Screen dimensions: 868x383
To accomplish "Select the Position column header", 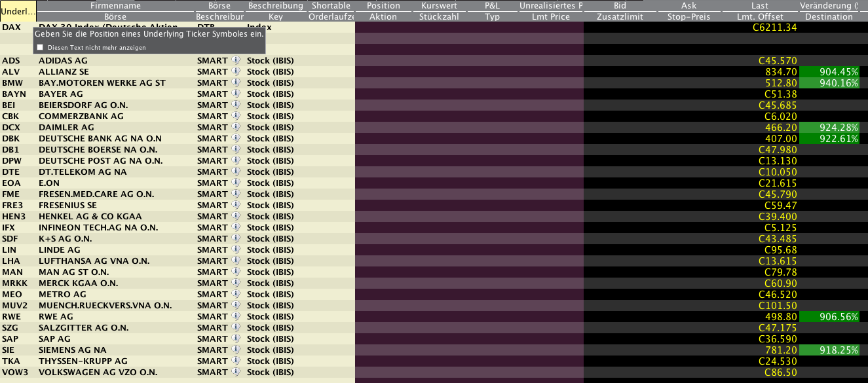I will pos(383,5).
